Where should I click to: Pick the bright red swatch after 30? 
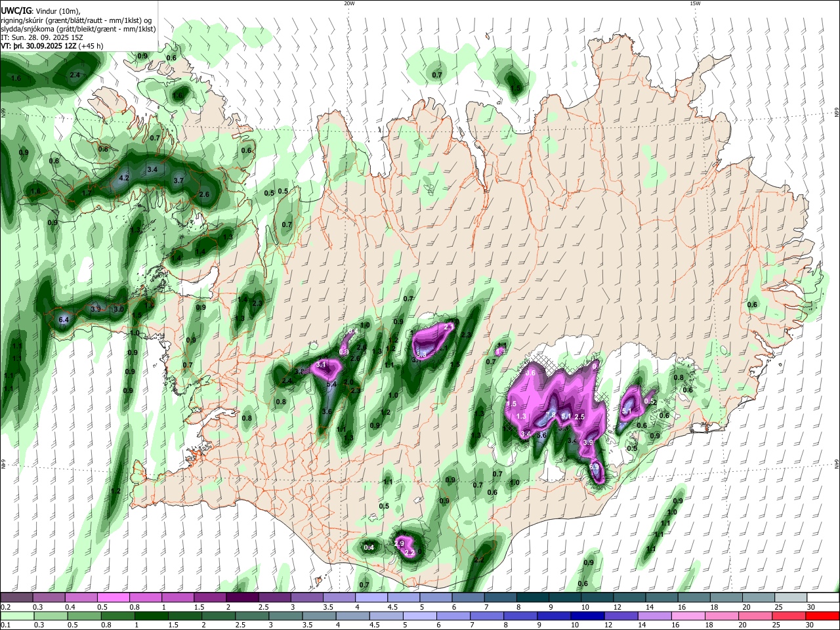[822, 616]
